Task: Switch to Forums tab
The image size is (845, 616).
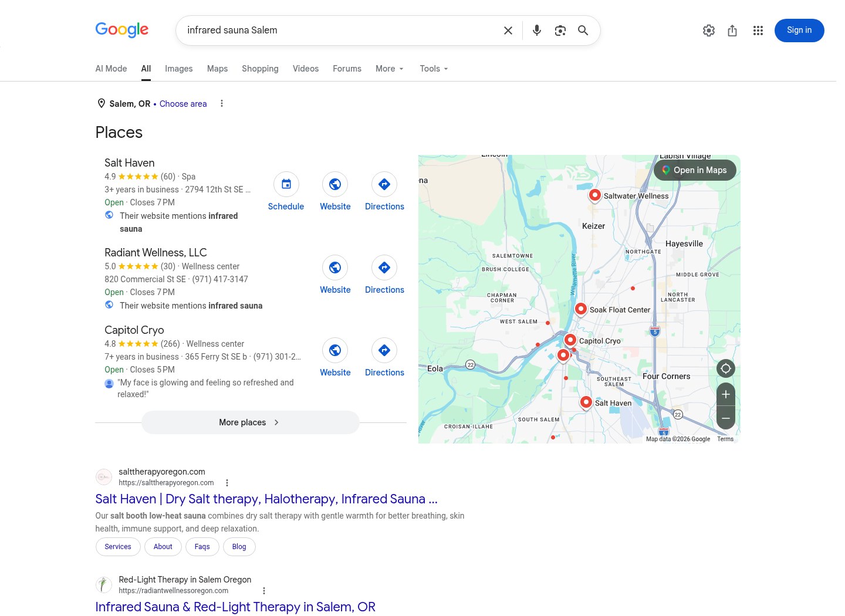Action: tap(347, 69)
